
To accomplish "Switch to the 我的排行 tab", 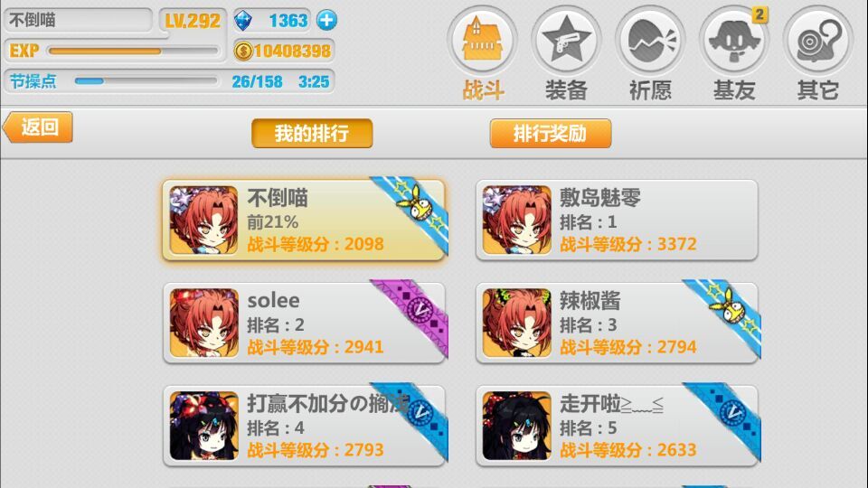I will (312, 134).
